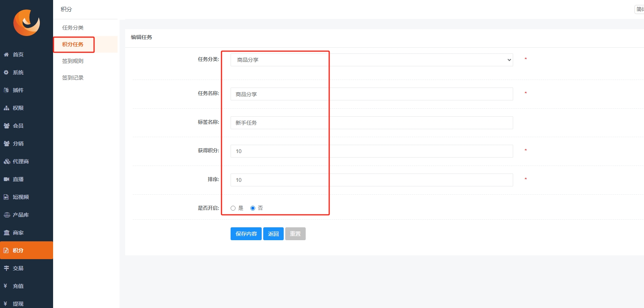Focus the 任务名称 input field
The image size is (644, 308).
[x=372, y=94]
